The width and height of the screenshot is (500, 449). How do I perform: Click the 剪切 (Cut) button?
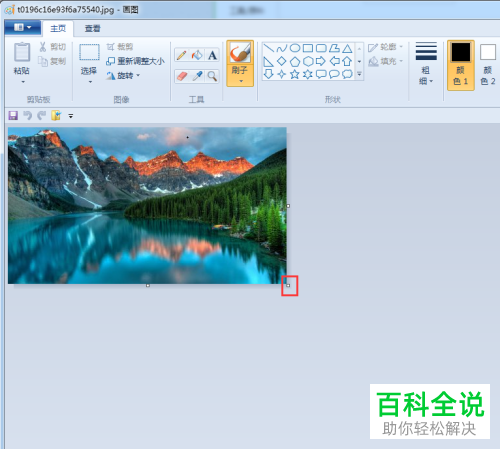[x=53, y=47]
